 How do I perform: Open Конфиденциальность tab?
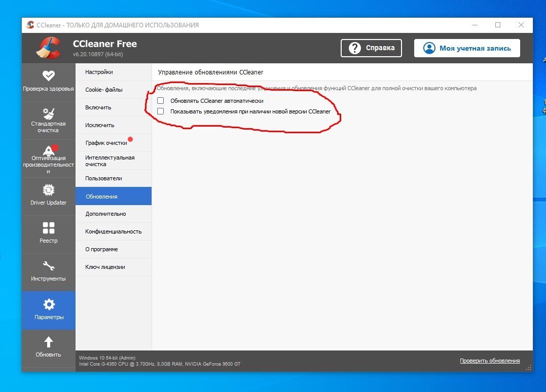tap(114, 231)
